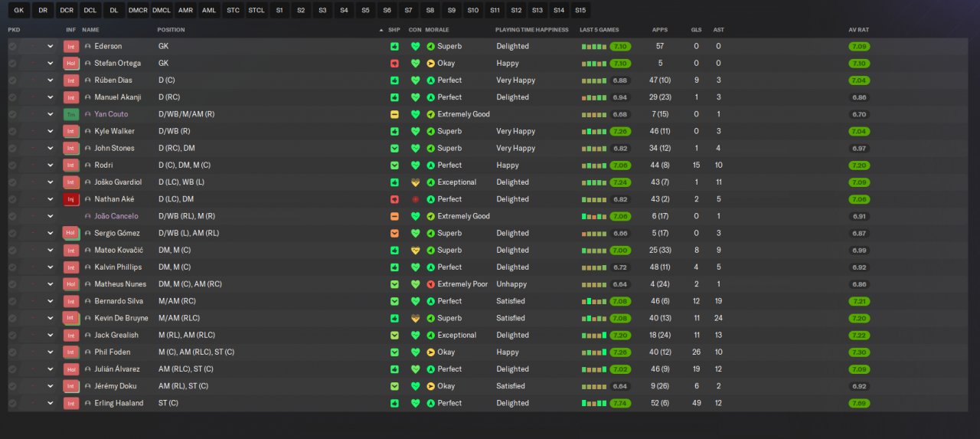Tick the picked checkbox for Phil Foden
Viewport: 980px width, 439px height.
(12, 352)
